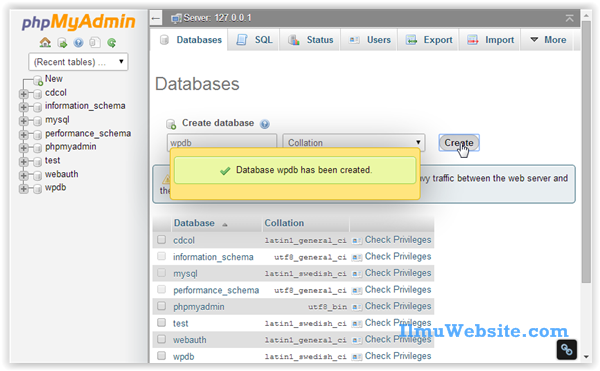Open the Collation dropdown
Viewport: 600px width, 371px height.
(x=354, y=142)
